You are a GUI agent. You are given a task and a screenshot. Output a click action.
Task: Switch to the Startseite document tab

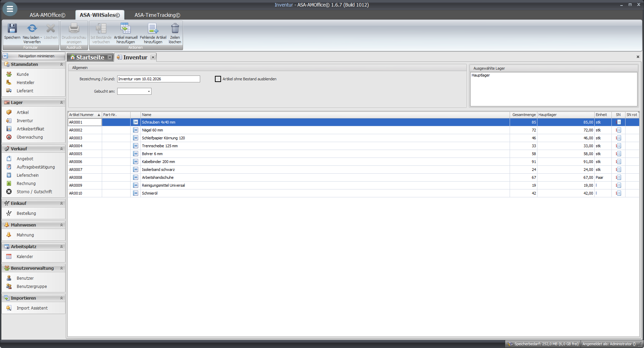click(x=90, y=57)
